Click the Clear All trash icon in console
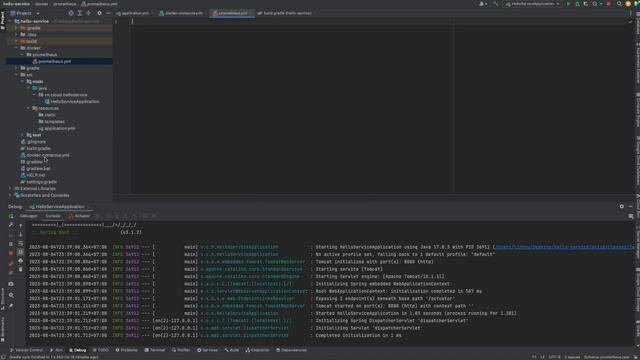Image resolution: width=640 pixels, height=360 pixels. [x=20, y=269]
